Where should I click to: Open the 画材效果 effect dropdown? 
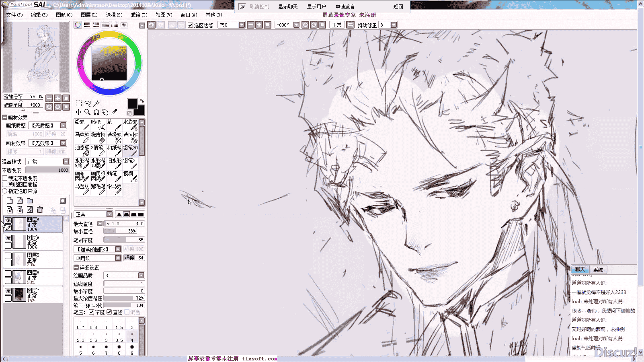pyautogui.click(x=64, y=143)
